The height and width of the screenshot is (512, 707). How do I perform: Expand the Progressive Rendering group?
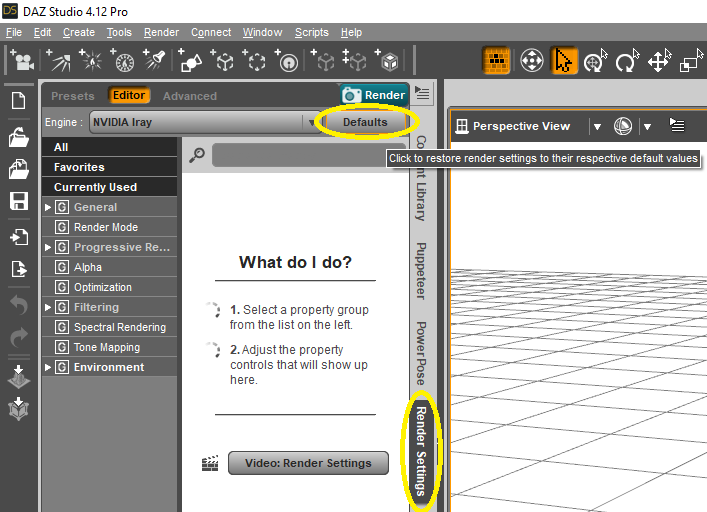pyautogui.click(x=48, y=247)
